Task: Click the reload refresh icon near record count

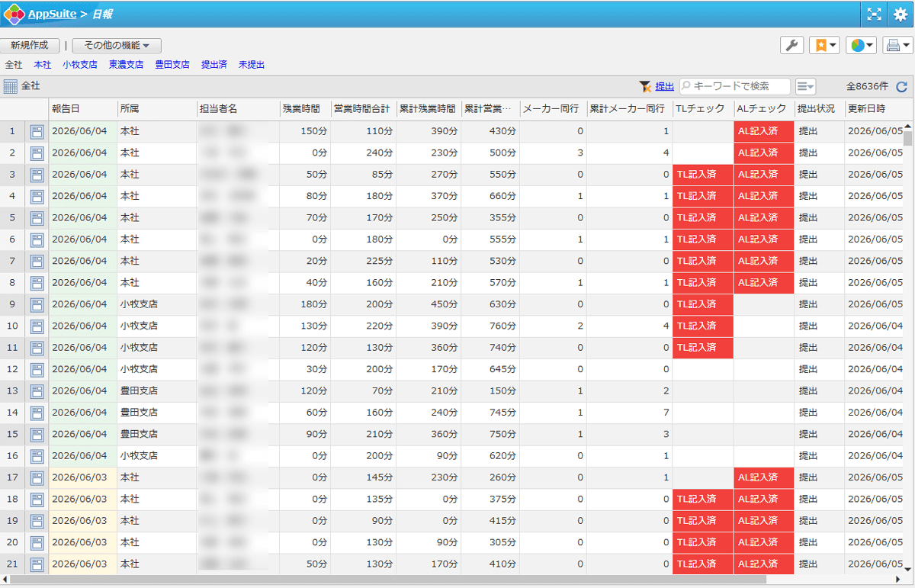Action: (901, 87)
